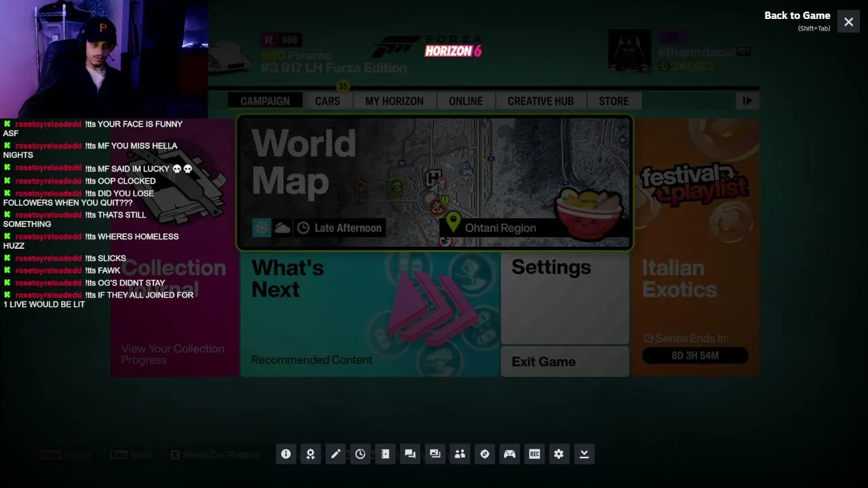
Task: Open the pencil notes icon in overlay toolbar
Action: click(336, 454)
